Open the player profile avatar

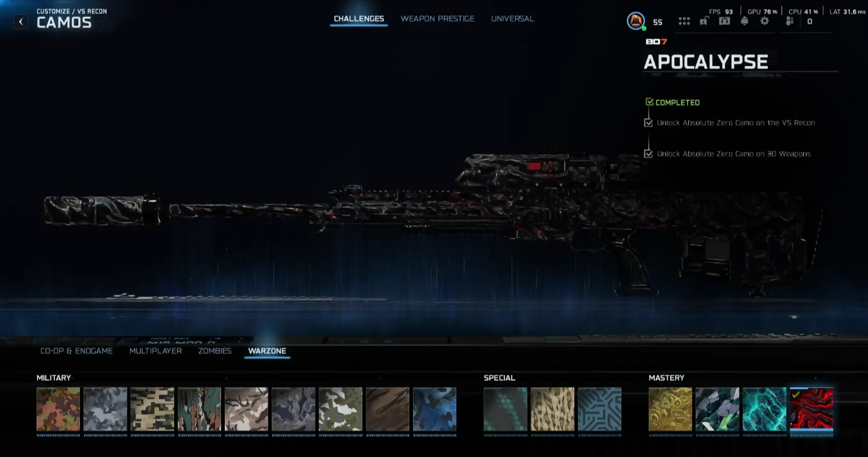click(636, 21)
